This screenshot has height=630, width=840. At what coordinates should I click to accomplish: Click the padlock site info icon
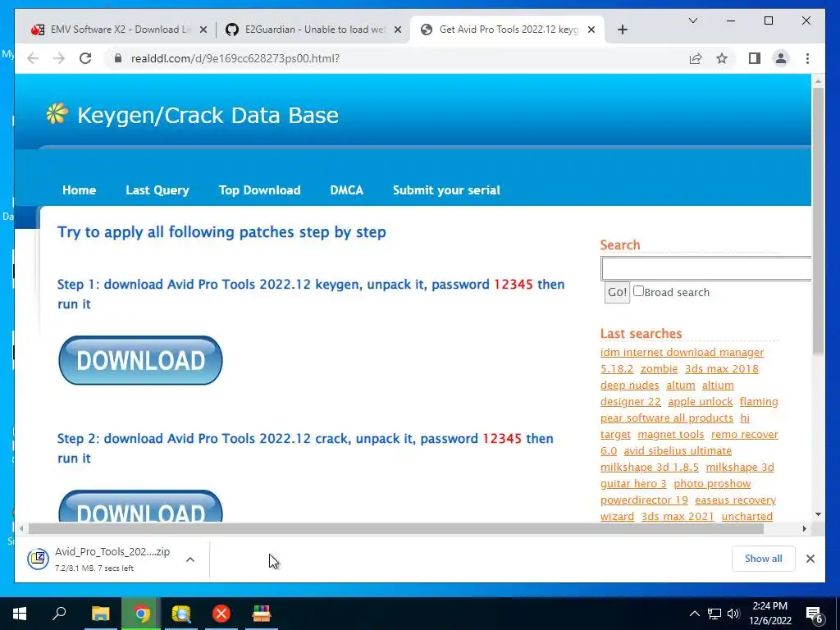118,58
